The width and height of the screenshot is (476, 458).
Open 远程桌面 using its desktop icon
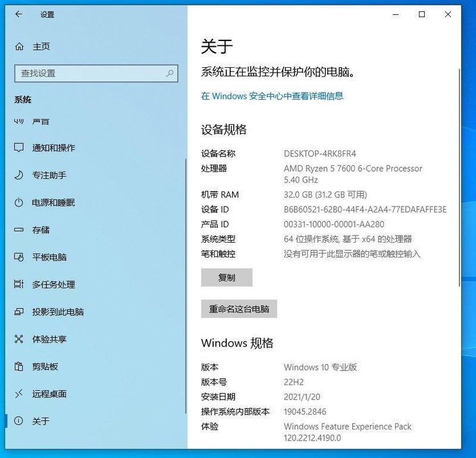tap(18, 394)
